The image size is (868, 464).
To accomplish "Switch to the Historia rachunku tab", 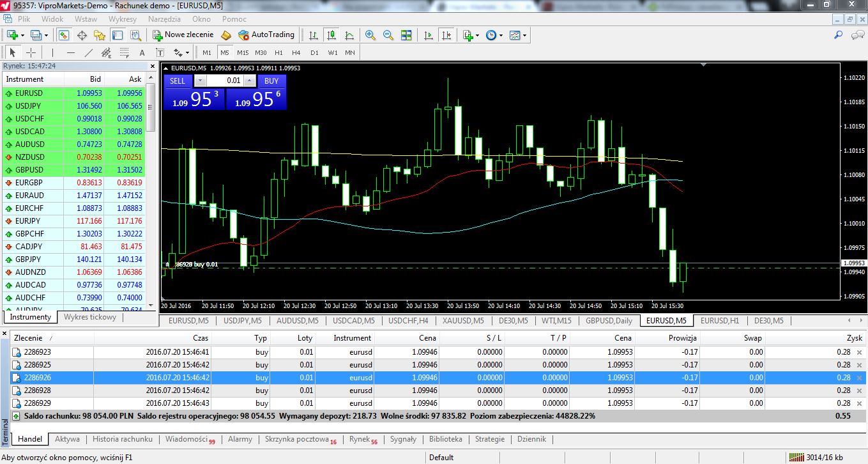I will 123,439.
